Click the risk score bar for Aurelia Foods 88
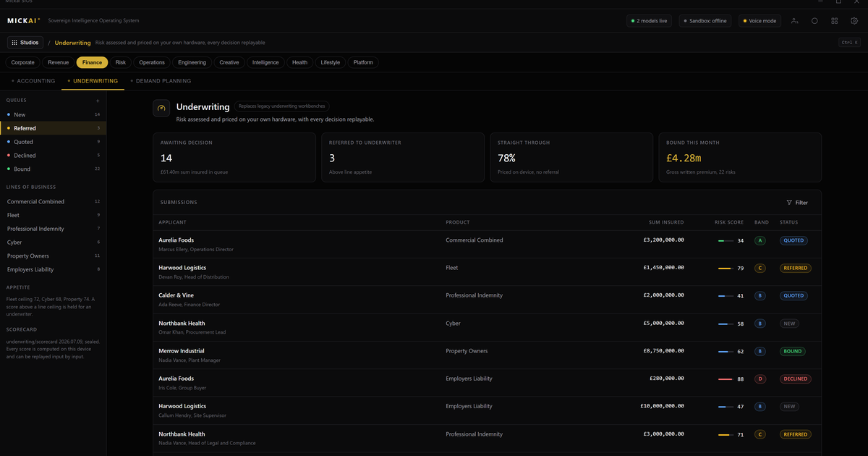 pyautogui.click(x=725, y=379)
